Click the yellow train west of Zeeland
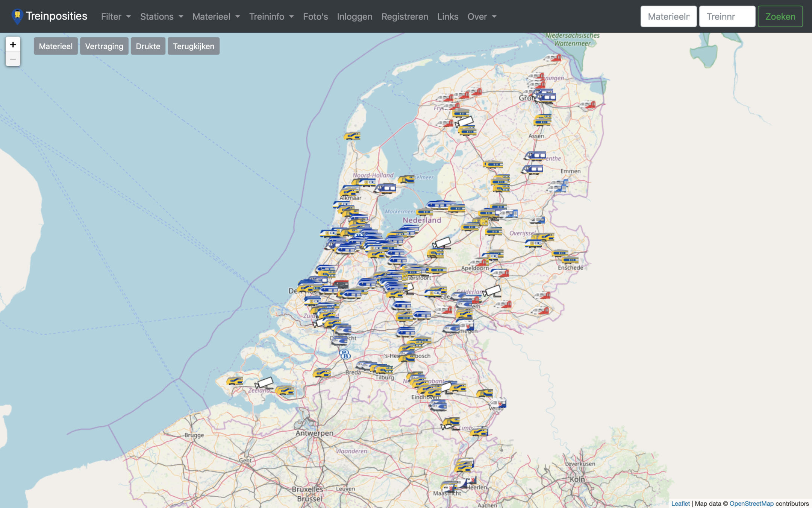The height and width of the screenshot is (508, 812). [235, 381]
